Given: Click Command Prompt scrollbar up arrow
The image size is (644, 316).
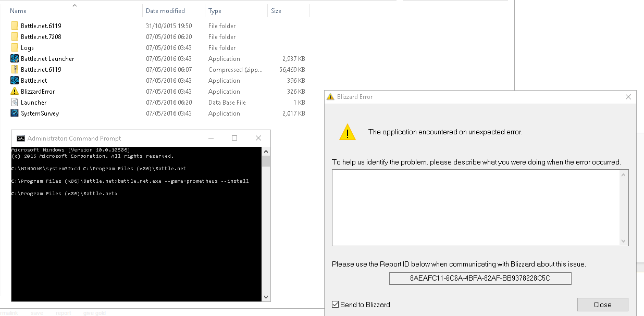Looking at the screenshot, I should coord(266,151).
